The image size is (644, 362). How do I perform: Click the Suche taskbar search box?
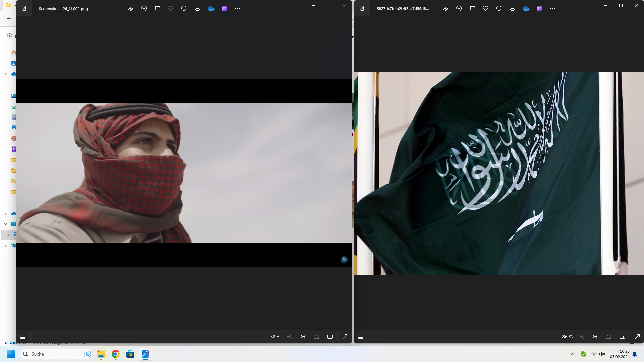point(56,354)
